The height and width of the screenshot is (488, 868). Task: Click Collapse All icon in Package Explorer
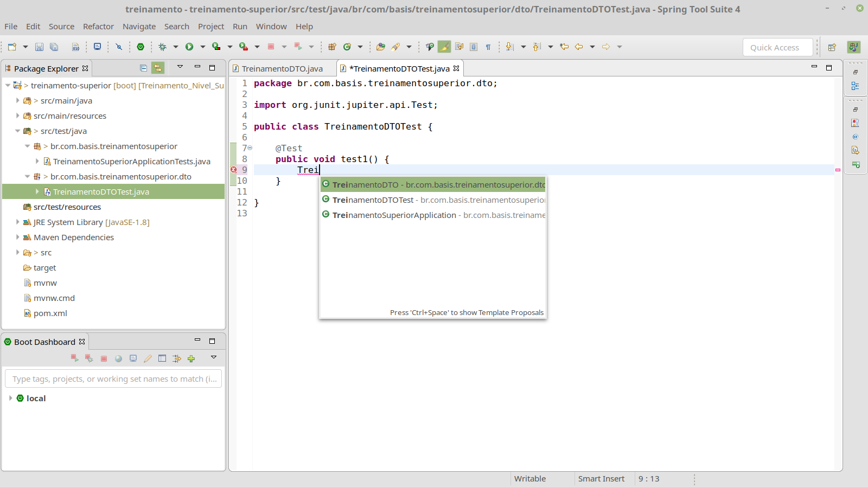[x=143, y=68]
